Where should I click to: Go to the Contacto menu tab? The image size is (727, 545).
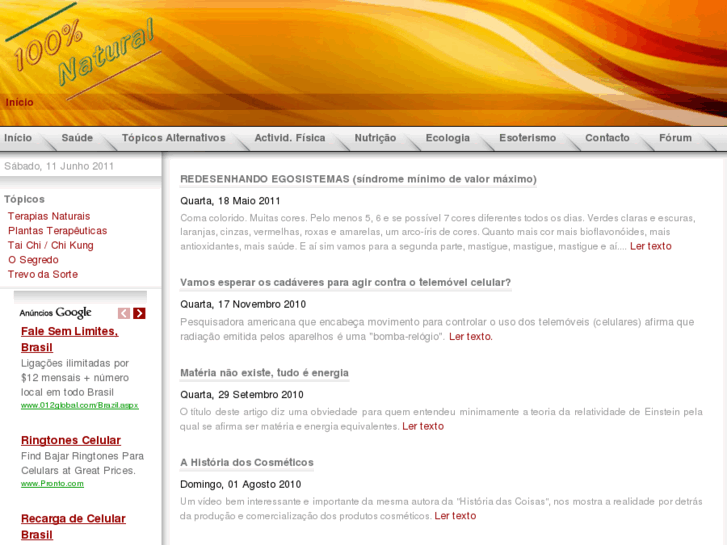(x=607, y=138)
